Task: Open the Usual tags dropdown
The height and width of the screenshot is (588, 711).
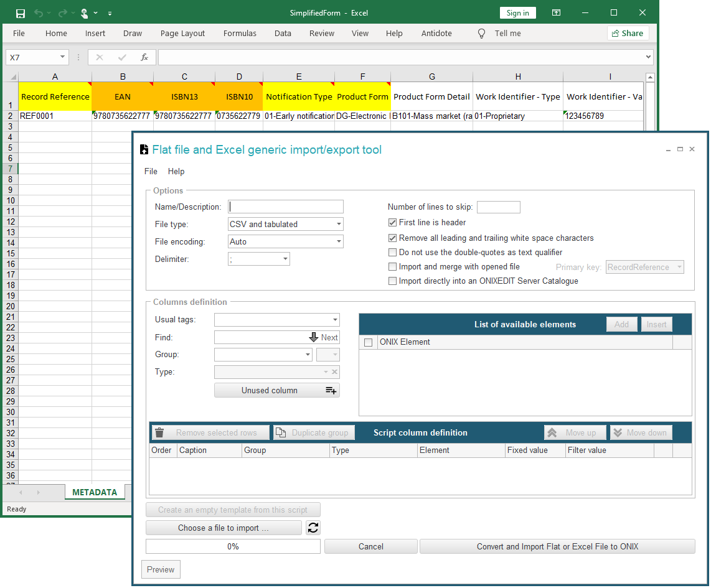Action: point(335,320)
